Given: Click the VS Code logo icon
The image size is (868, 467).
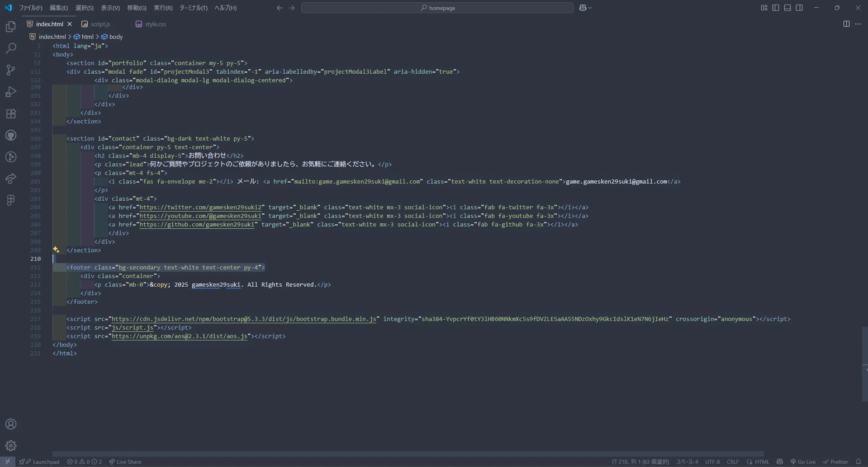Looking at the screenshot, I should (x=8, y=8).
